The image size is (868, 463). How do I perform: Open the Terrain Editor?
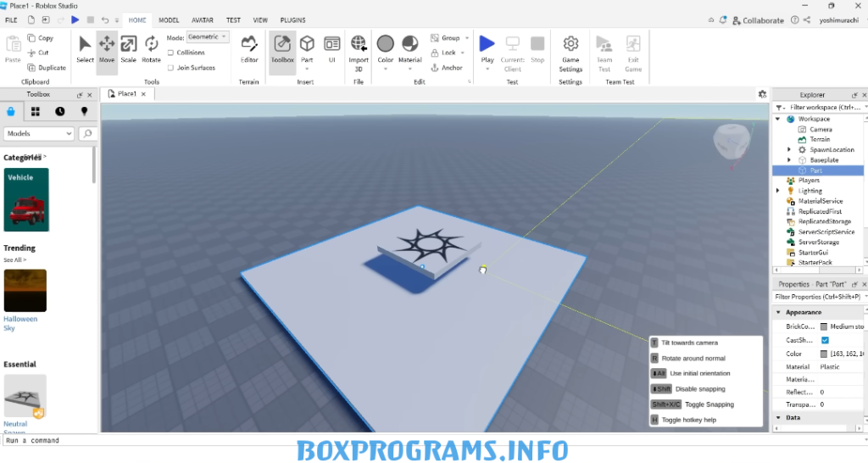[249, 50]
